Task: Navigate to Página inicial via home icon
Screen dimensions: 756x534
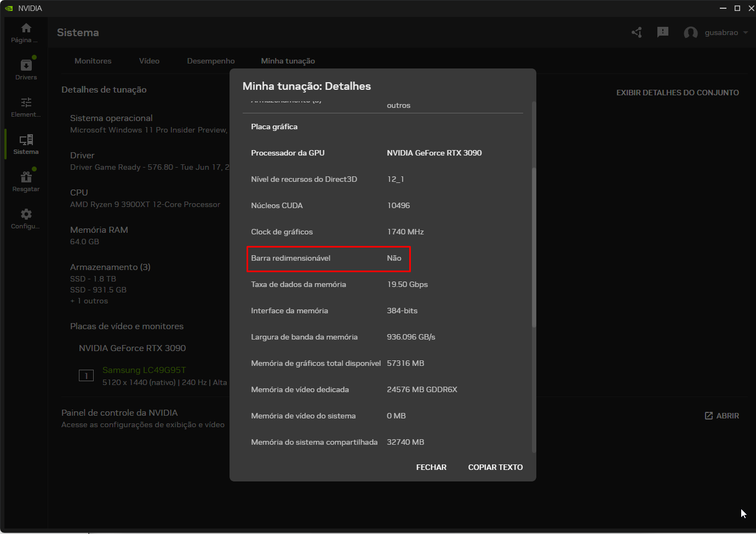Action: 25,31
